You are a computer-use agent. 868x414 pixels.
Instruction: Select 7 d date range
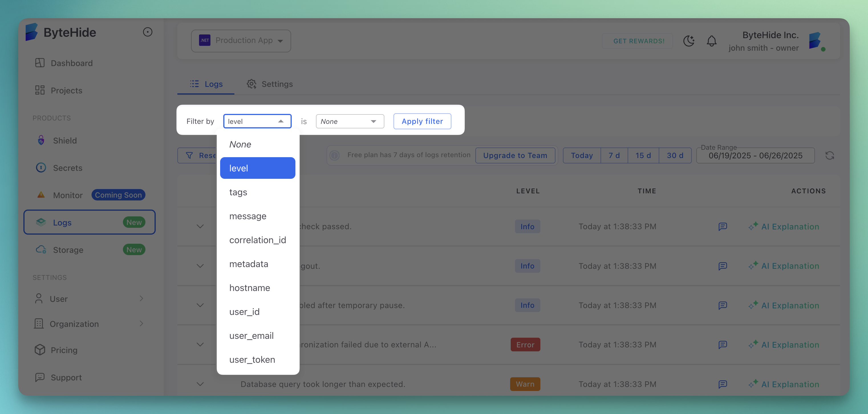point(614,155)
